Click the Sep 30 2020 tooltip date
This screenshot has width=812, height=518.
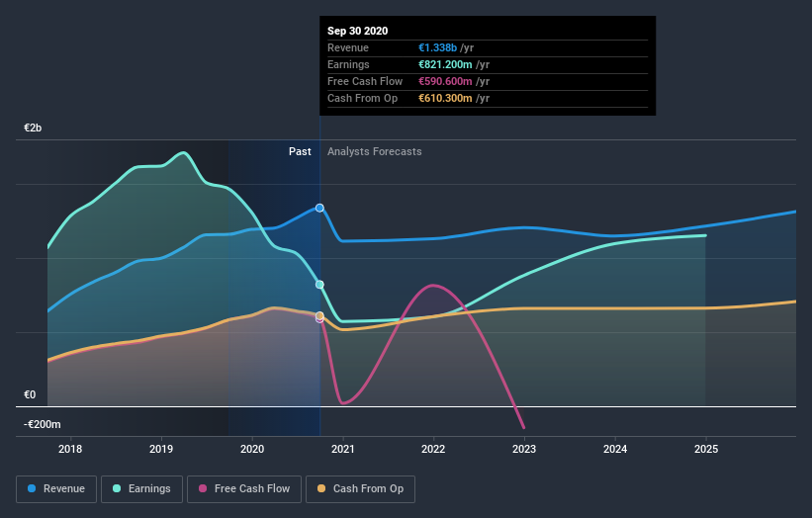[x=357, y=31]
